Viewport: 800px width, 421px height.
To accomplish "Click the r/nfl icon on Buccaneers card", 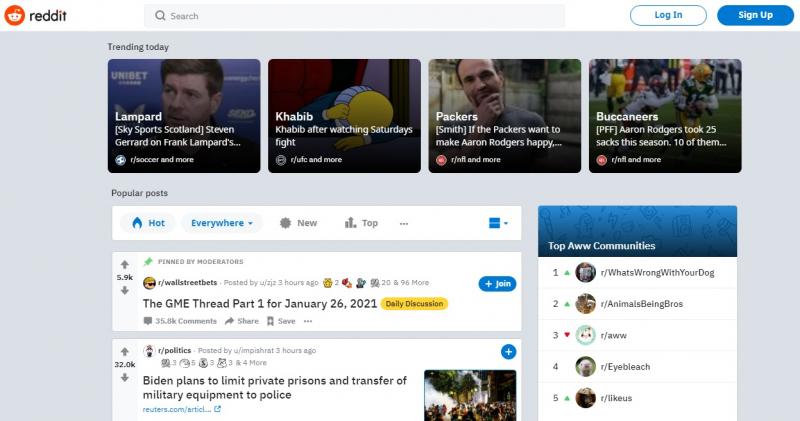I will (x=602, y=160).
